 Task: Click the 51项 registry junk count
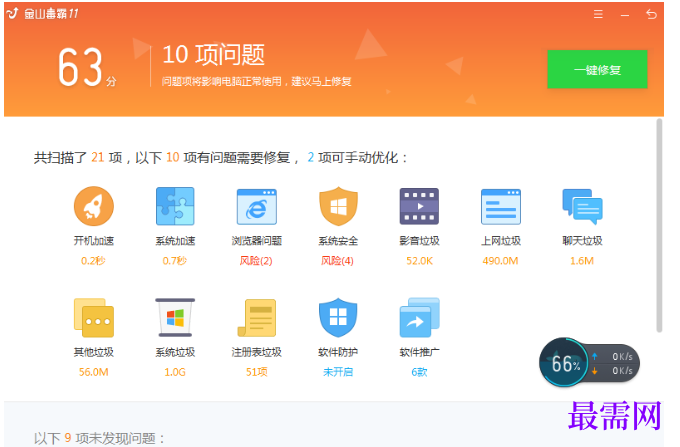tap(256, 372)
